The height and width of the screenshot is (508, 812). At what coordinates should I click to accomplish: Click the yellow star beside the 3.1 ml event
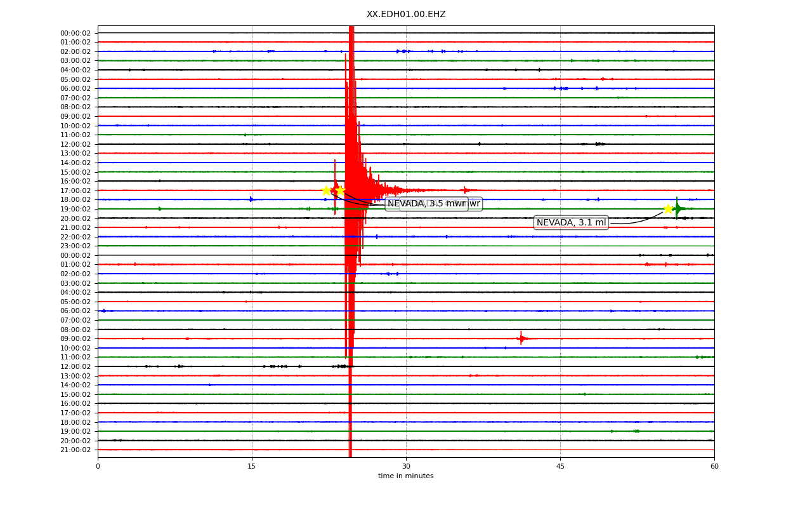click(668, 209)
